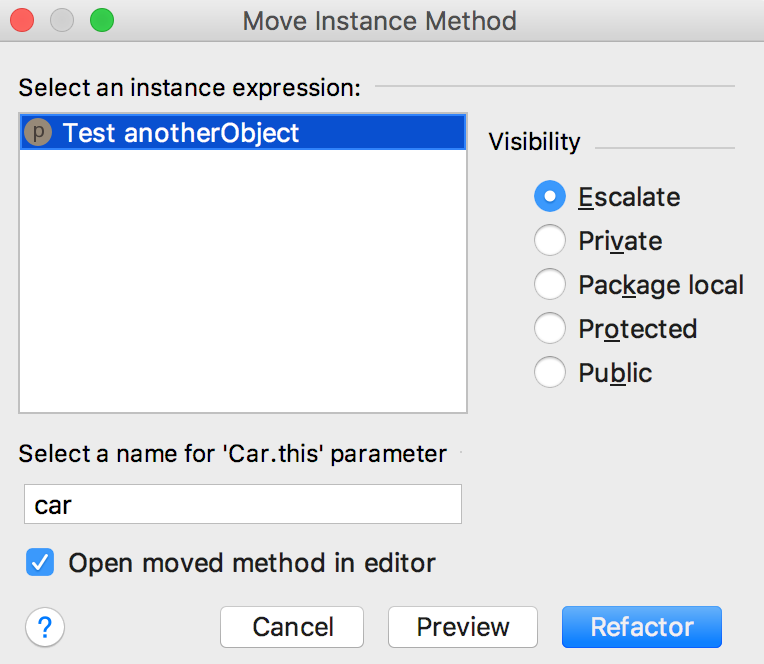Focus the 'car' parameter name field
The width and height of the screenshot is (764, 664).
243,504
